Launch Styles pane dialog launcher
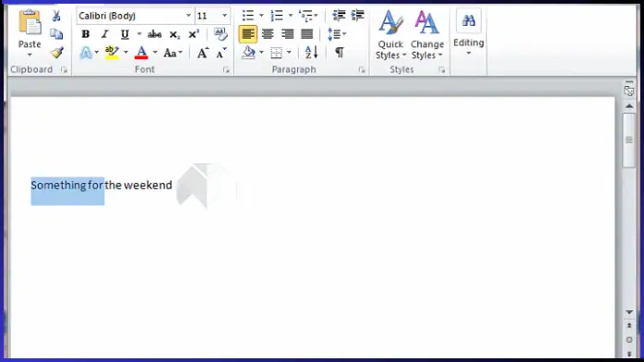The width and height of the screenshot is (644, 362). click(442, 70)
